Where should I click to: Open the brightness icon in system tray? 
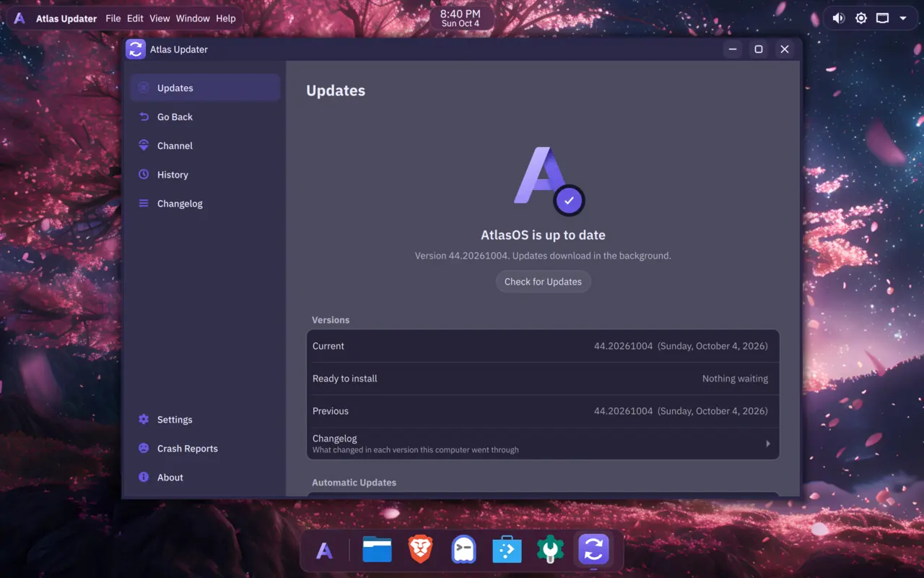pyautogui.click(x=860, y=18)
